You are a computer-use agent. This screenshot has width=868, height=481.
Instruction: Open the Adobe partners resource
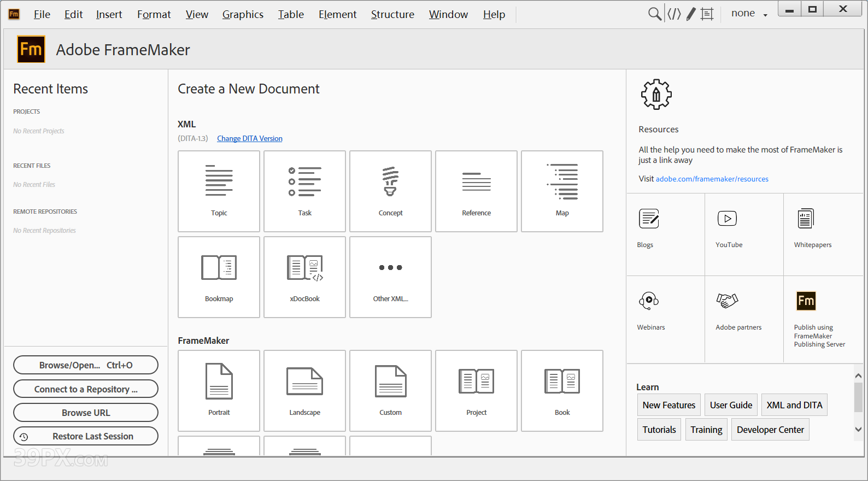click(x=744, y=319)
